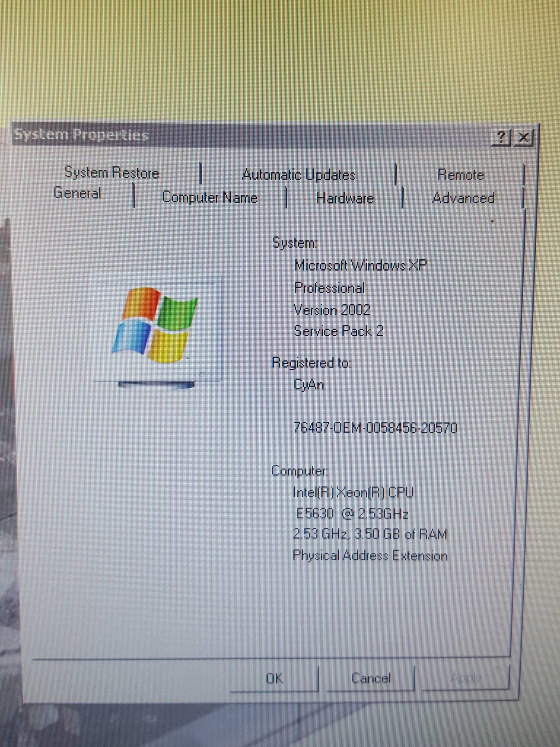The height and width of the screenshot is (747, 560).
Task: Dismiss the dialog with Cancel
Action: [371, 678]
